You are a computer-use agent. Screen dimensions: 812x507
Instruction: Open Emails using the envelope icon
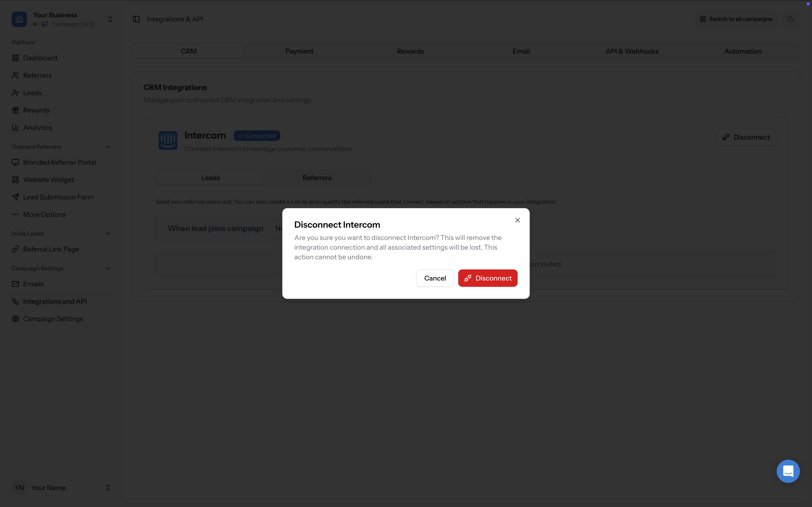15,284
